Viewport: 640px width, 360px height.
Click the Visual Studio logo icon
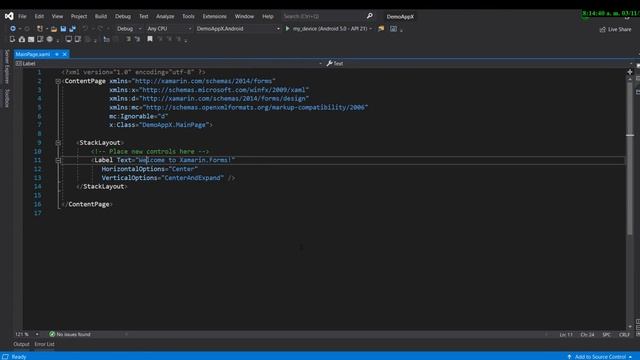pos(9,16)
